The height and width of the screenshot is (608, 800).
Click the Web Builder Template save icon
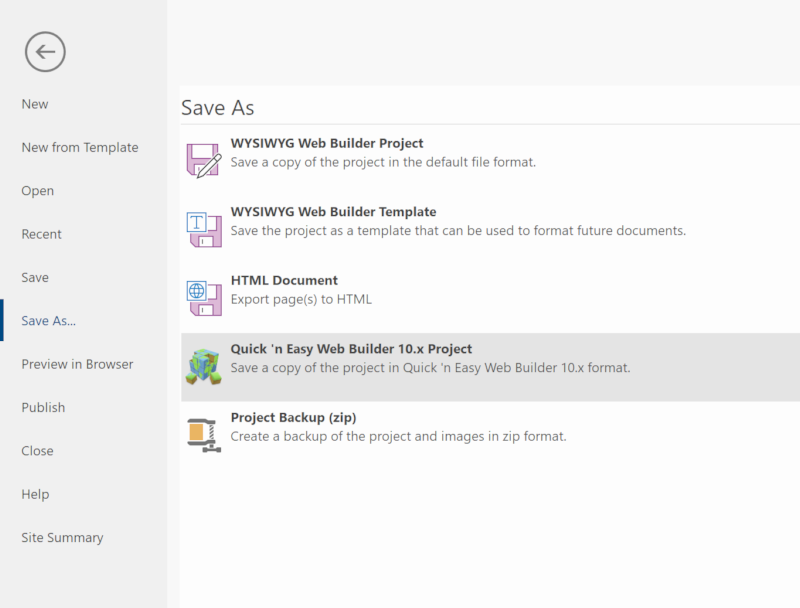204,230
